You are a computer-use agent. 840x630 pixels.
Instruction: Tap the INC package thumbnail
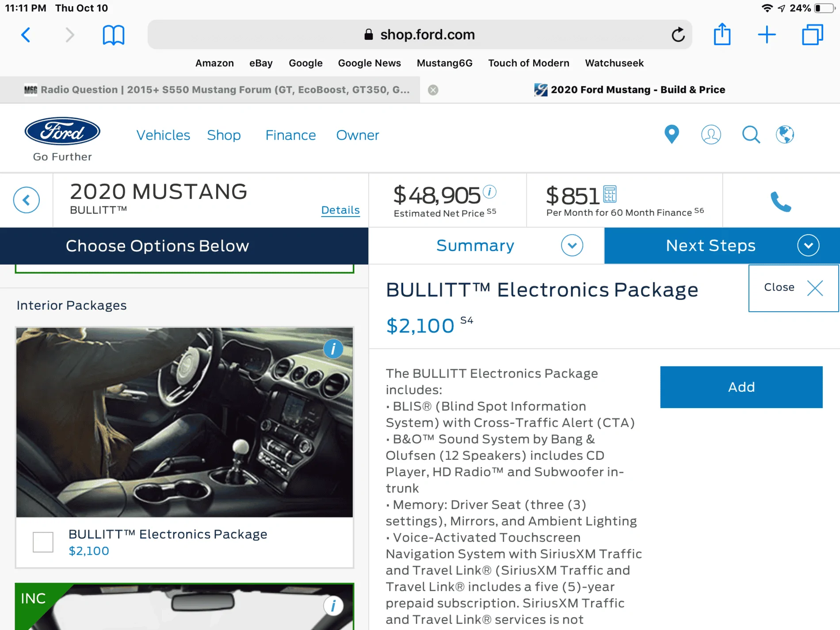tap(184, 607)
